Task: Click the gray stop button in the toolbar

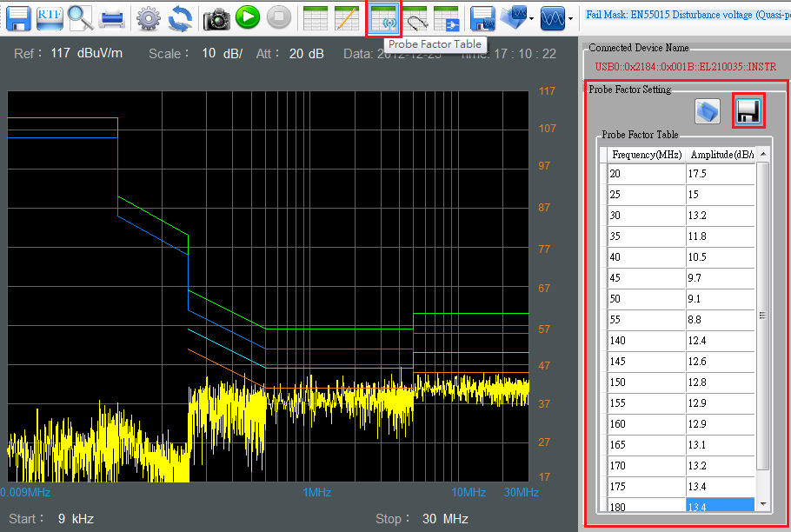Action: point(279,17)
